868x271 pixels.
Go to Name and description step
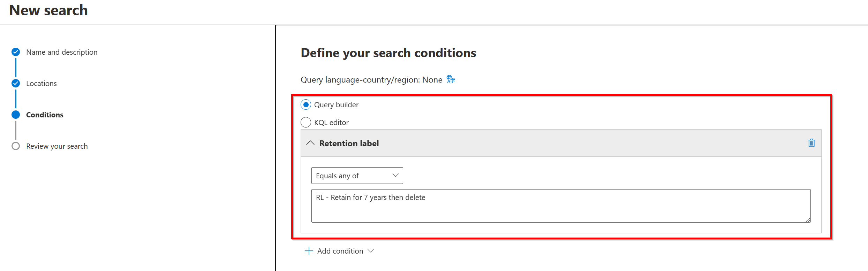pos(62,52)
